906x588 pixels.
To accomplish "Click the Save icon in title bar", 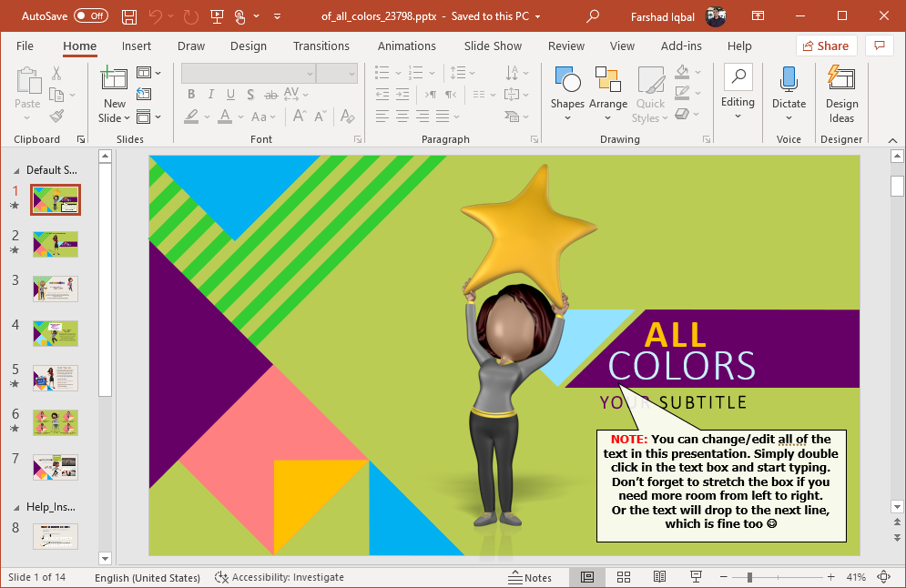I will tap(129, 16).
